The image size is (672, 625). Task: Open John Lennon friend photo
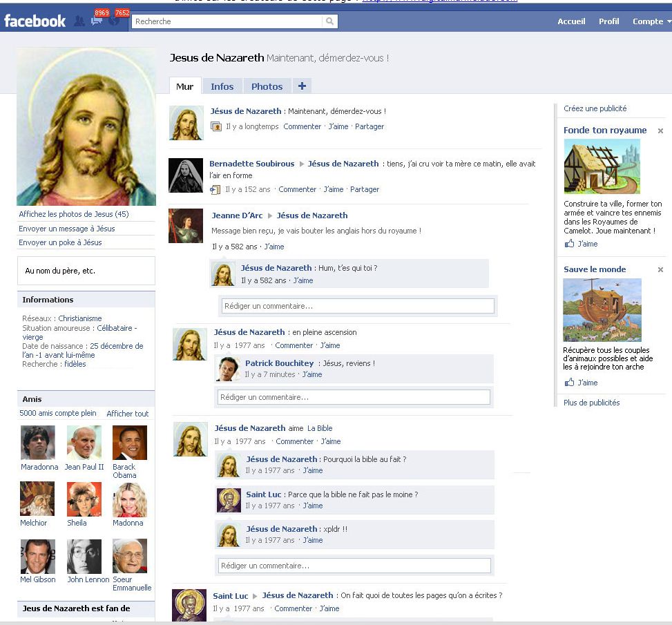(x=84, y=557)
